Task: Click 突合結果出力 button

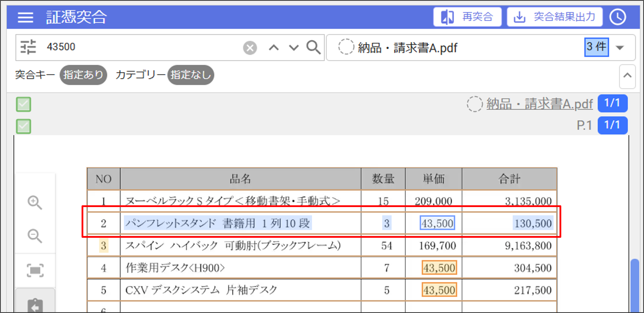Action: [554, 17]
